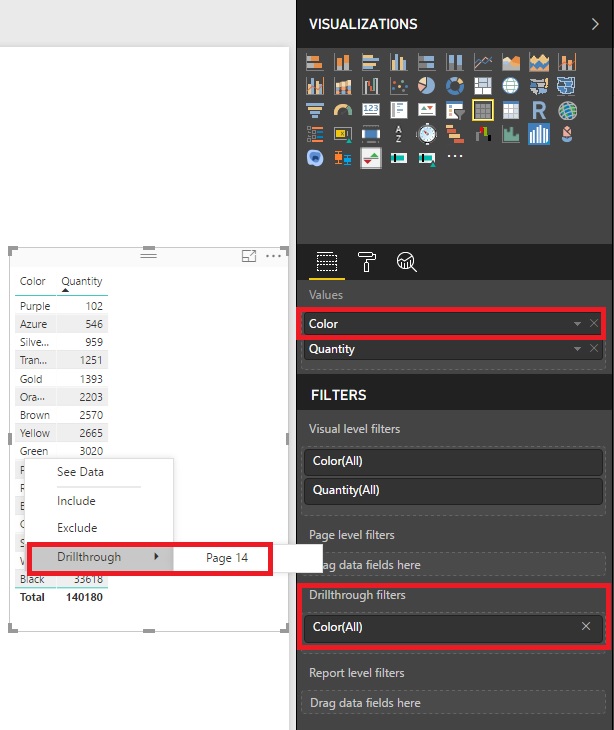
Task: Select the line and stacked column chart
Action: tap(567, 62)
